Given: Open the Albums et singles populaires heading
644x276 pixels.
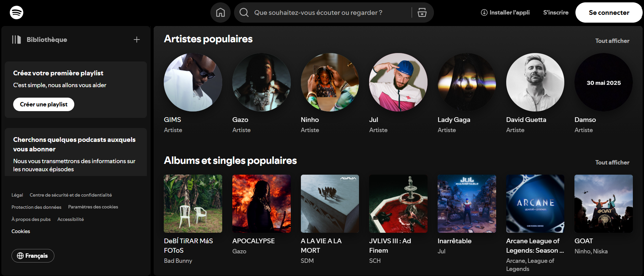Looking at the screenshot, I should [x=230, y=160].
